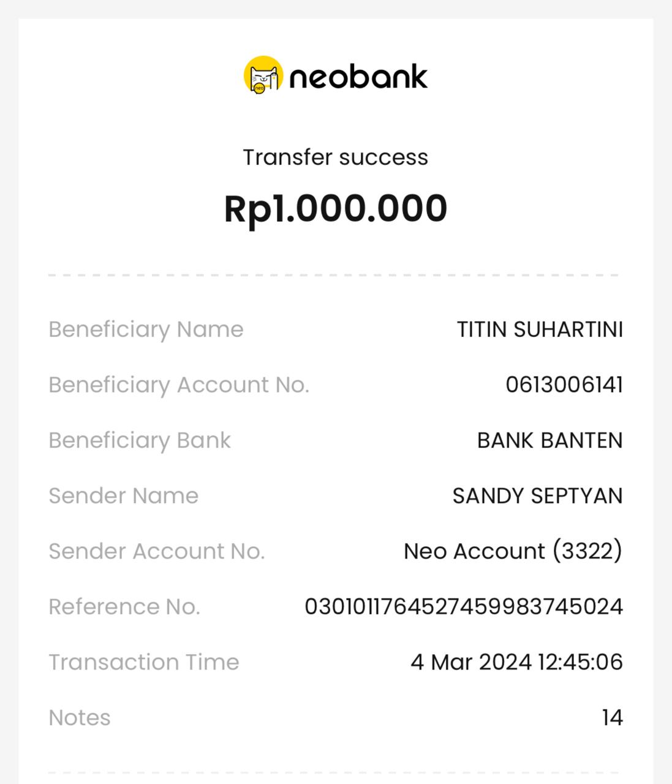This screenshot has height=784, width=672.
Task: Click the neobank wordmark text
Action: pos(358,77)
